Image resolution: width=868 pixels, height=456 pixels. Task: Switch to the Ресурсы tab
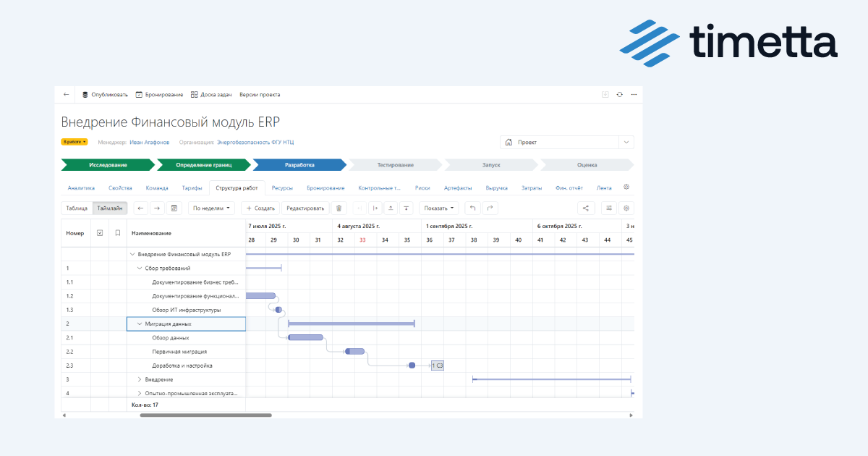[282, 188]
